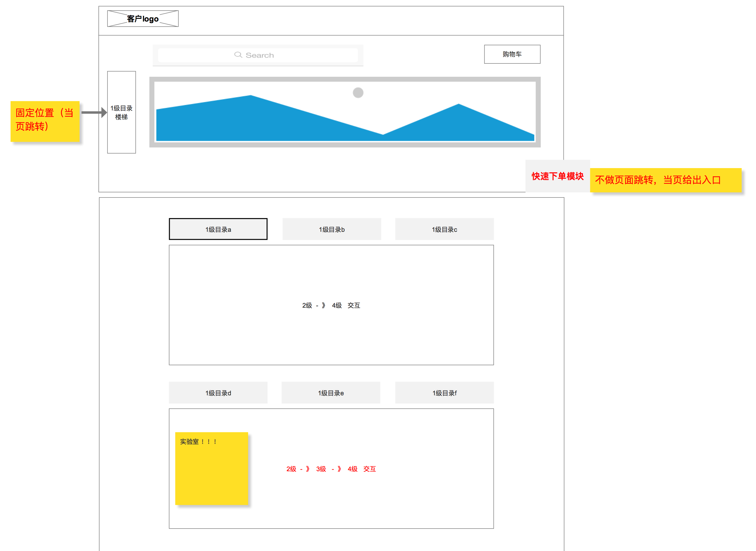
Task: Click inside the Search input field
Action: coord(300,55)
